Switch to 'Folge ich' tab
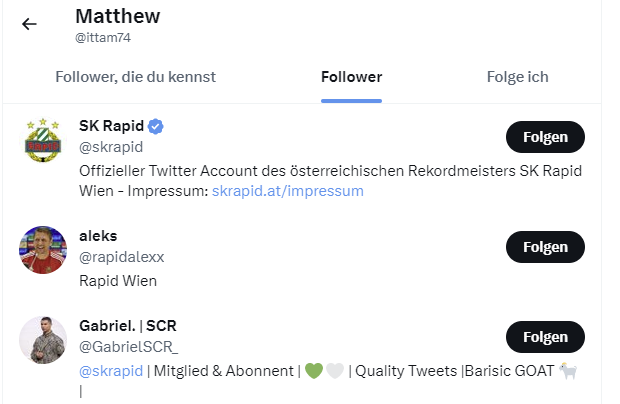Viewport: 620px width, 404px height. pos(517,77)
